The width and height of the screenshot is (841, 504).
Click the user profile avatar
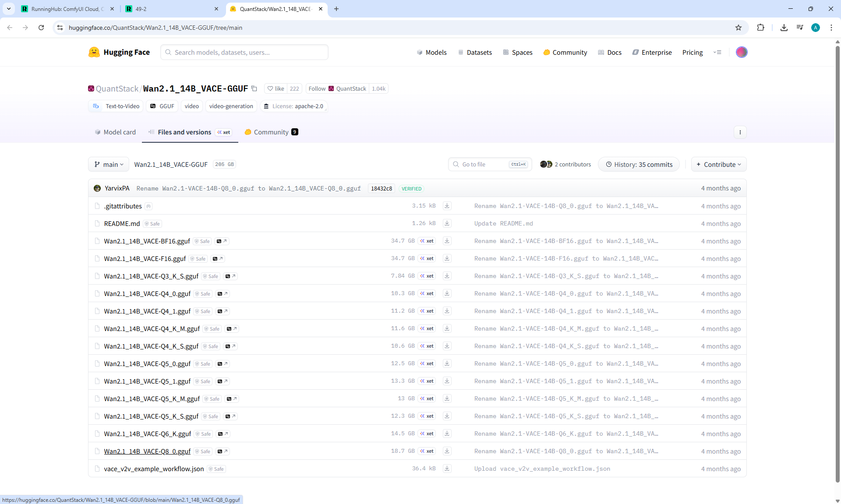pyautogui.click(x=741, y=52)
